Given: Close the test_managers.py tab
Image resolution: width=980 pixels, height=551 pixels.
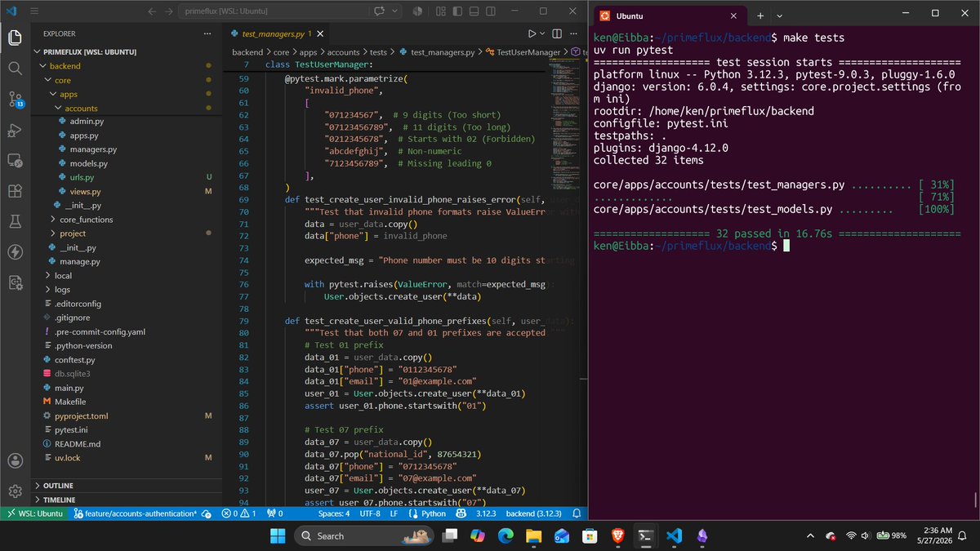Looking at the screenshot, I should point(322,33).
